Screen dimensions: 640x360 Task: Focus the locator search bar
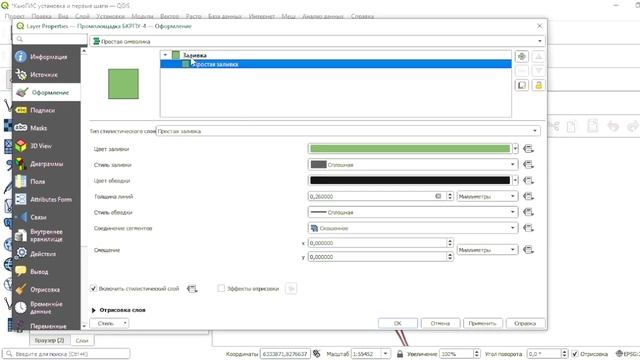[66, 354]
